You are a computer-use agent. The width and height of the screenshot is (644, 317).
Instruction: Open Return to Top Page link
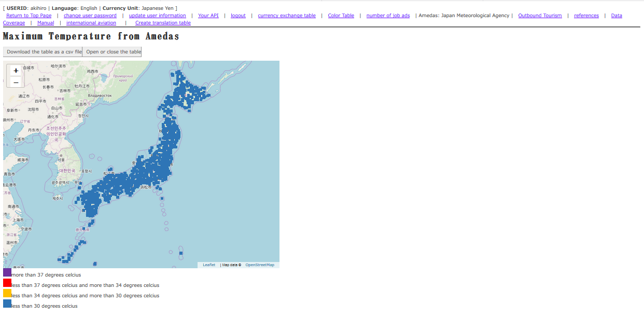(x=29, y=16)
